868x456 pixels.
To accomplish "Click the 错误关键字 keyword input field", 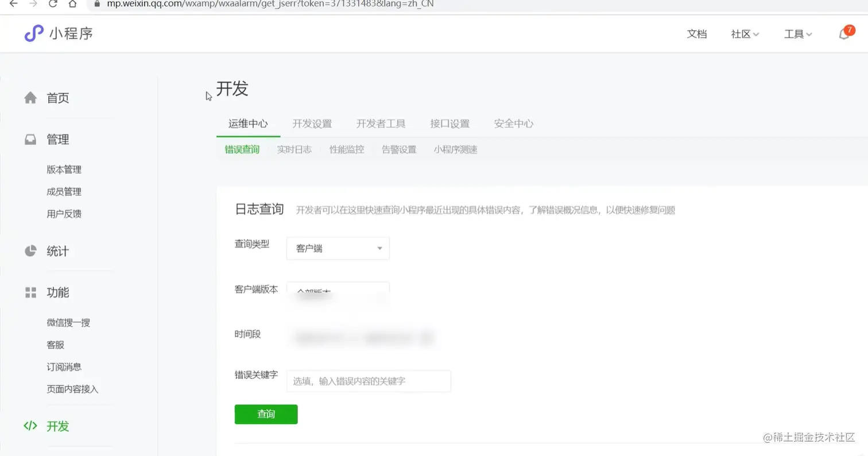I will coord(369,381).
